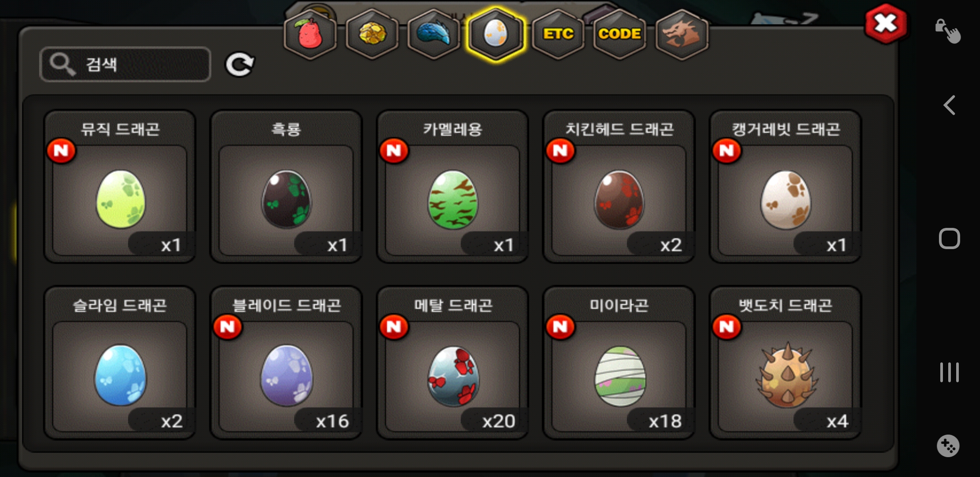
Task: Choose the 카멜레용 green striped egg
Action: point(452,186)
